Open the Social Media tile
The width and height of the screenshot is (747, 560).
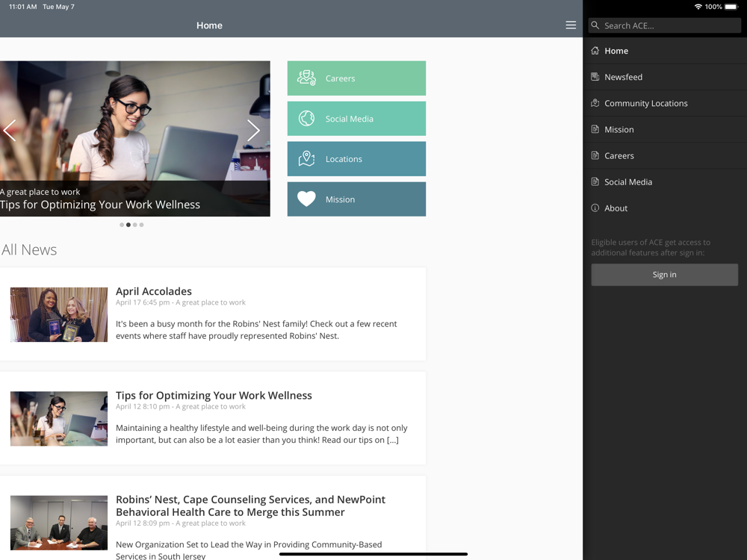click(x=356, y=119)
